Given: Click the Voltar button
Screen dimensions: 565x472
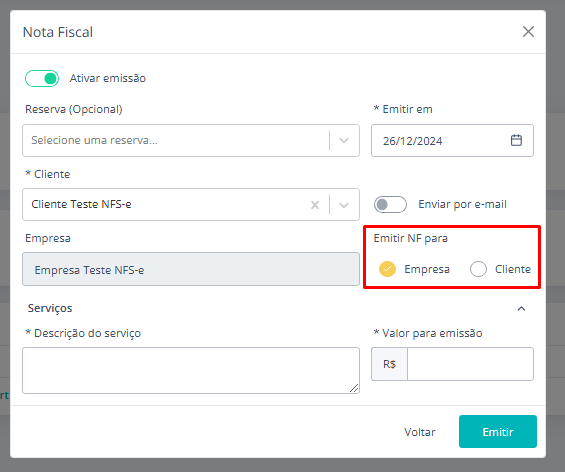Looking at the screenshot, I should coord(420,432).
